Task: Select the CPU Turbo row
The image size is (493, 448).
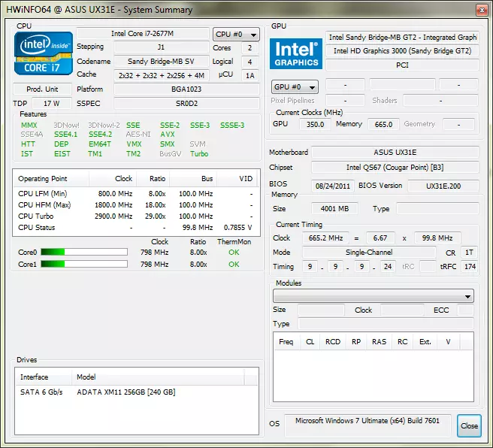Action: click(136, 216)
